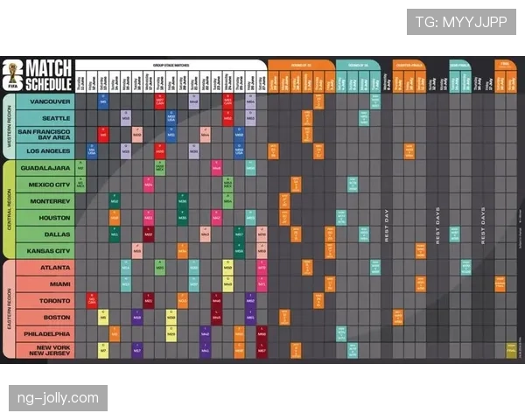Click the Match Schedule title text
Screen dimensions: 525x420
[x=49, y=75]
